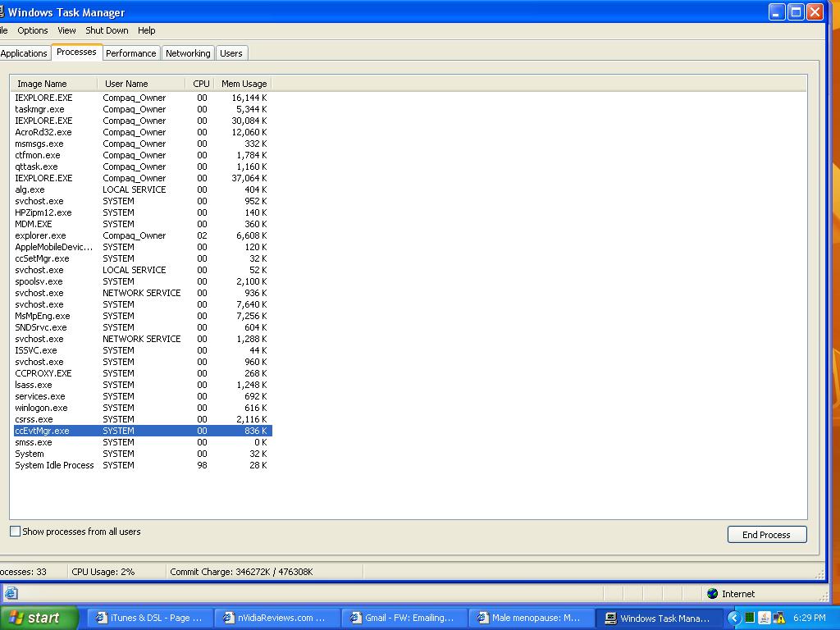
Task: Select the lsass.exe process
Action: tap(143, 385)
